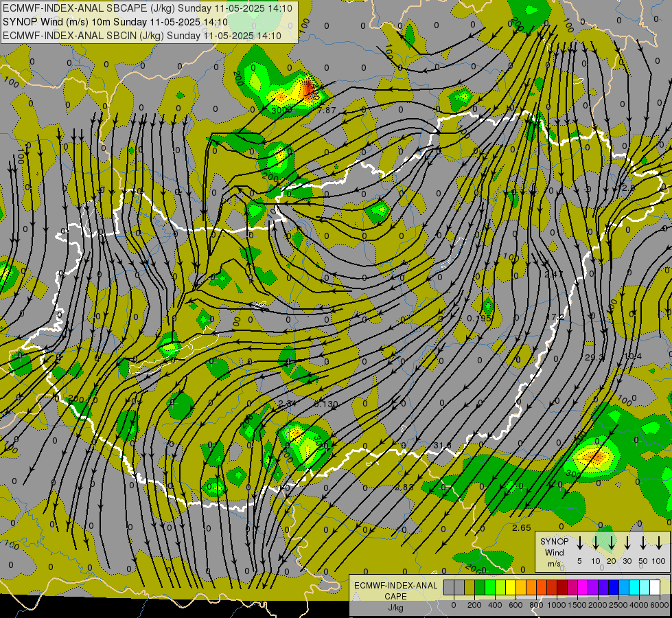The width and height of the screenshot is (672, 618).
Task: Click the 2500 tick label on CAPE scale
Action: [618, 605]
